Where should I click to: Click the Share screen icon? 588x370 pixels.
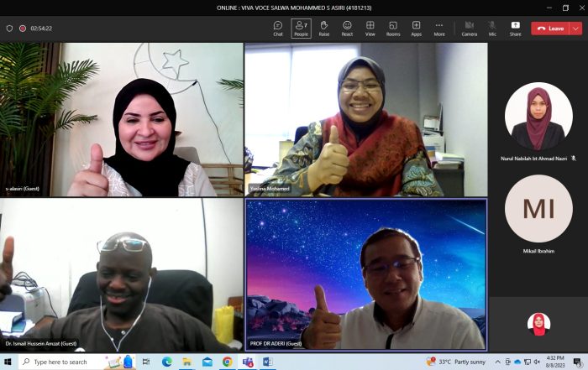point(515,28)
